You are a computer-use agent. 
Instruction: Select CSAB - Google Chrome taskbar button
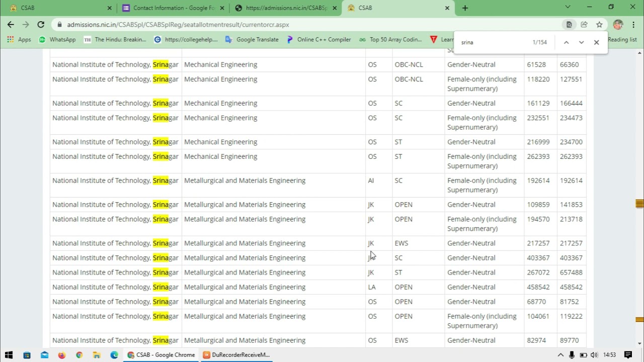161,354
